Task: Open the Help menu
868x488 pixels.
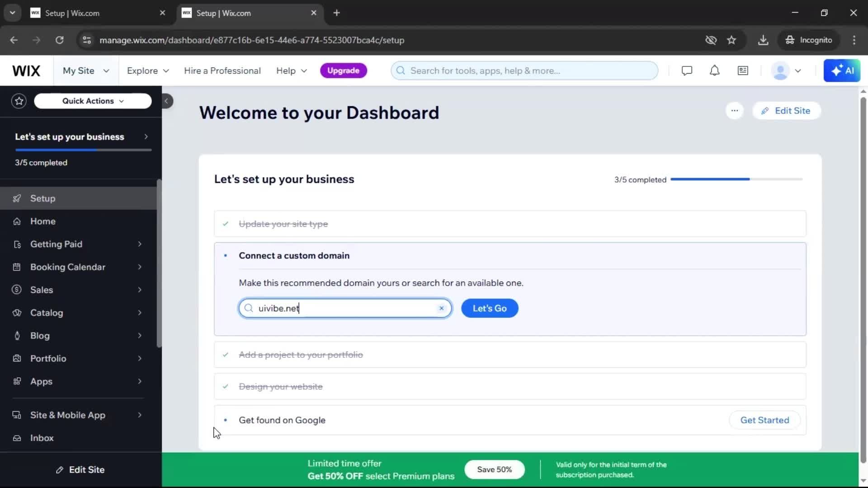Action: (292, 71)
